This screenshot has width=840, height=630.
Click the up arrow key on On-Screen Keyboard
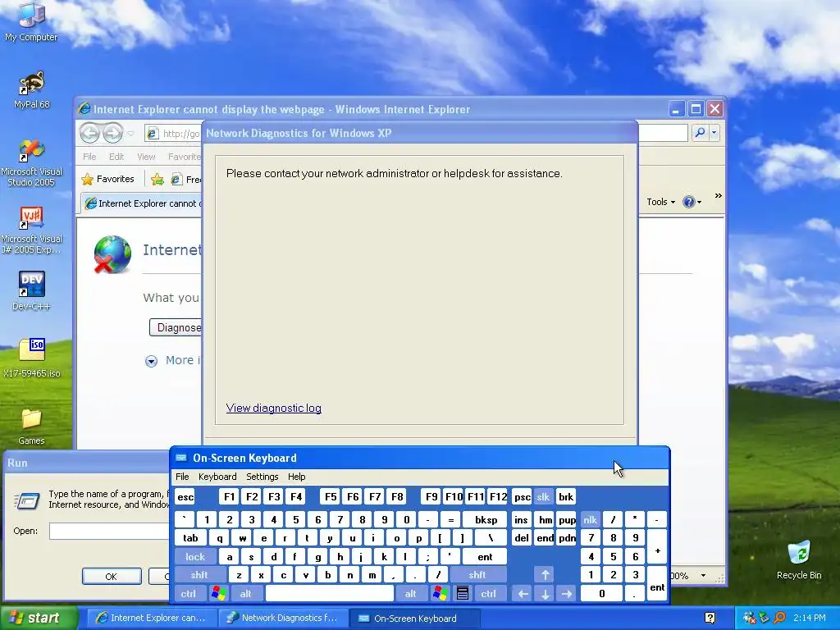tap(545, 575)
